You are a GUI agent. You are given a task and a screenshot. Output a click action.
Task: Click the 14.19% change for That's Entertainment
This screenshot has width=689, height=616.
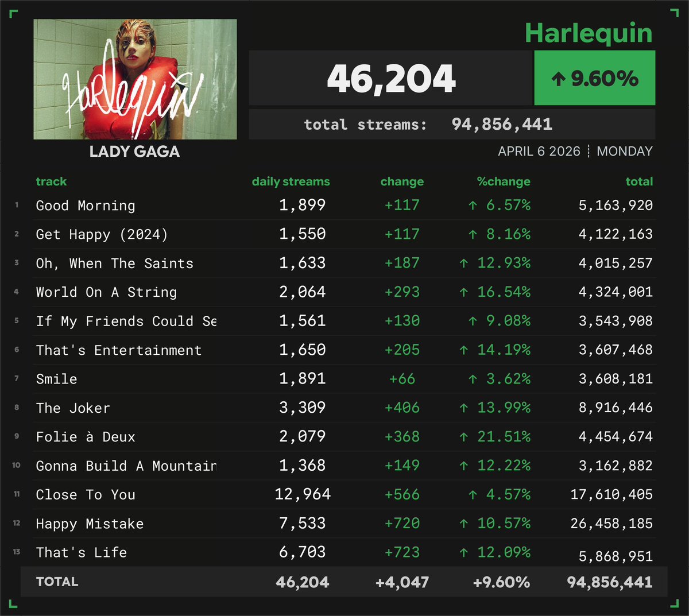tap(495, 350)
